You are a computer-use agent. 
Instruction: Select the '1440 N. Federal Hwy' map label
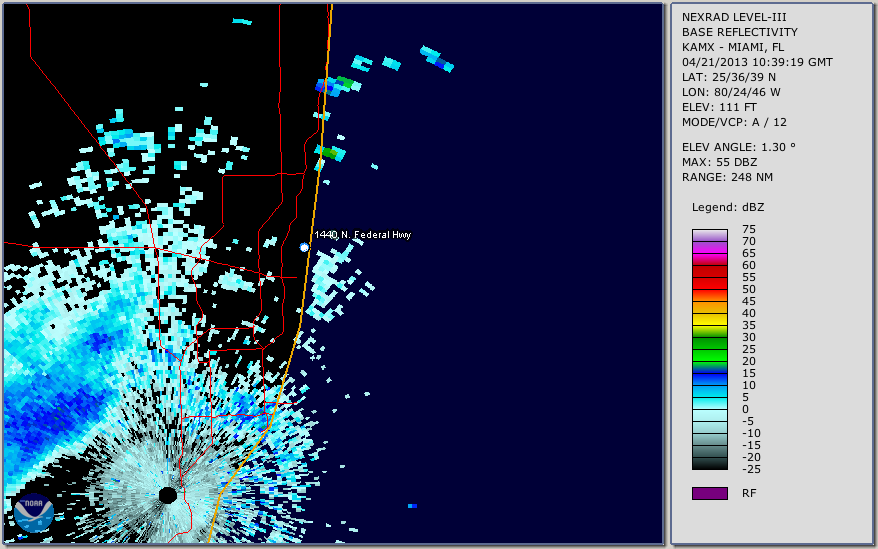[363, 235]
